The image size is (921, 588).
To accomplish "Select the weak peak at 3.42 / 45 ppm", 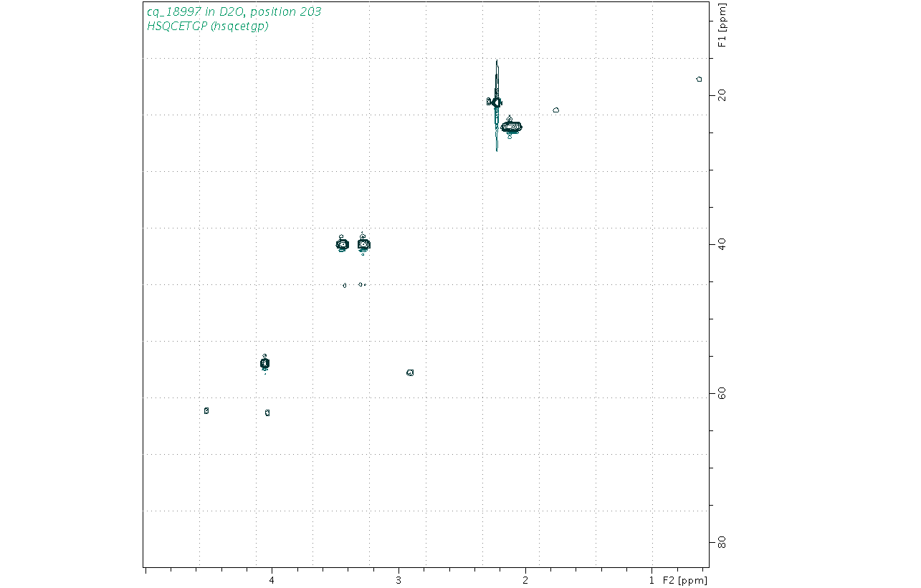I will coord(345,285).
